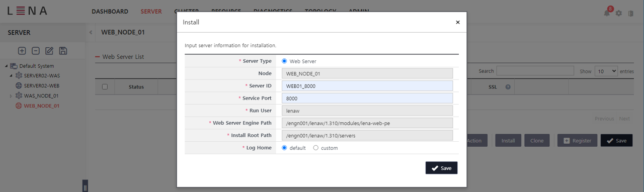Click the floppy disk save icon in server tree toolbar
The height and width of the screenshot is (192, 644).
pos(63,51)
